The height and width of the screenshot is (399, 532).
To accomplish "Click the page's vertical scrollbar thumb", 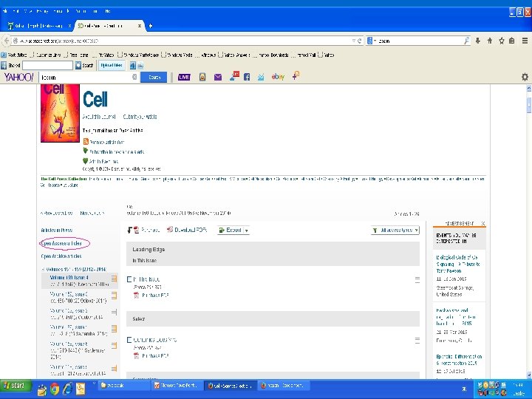I will click(x=528, y=104).
